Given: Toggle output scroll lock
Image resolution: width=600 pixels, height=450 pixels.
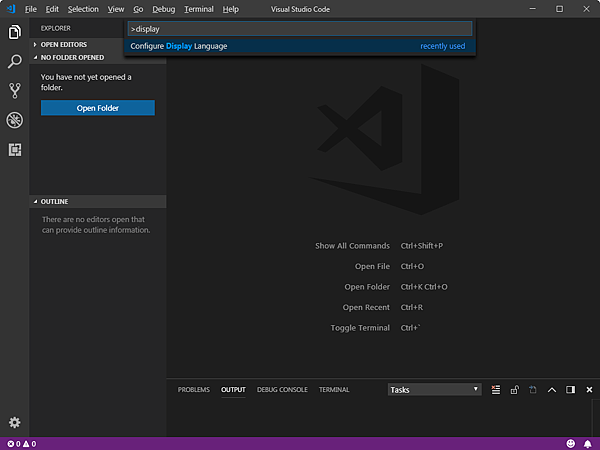Looking at the screenshot, I should point(514,390).
